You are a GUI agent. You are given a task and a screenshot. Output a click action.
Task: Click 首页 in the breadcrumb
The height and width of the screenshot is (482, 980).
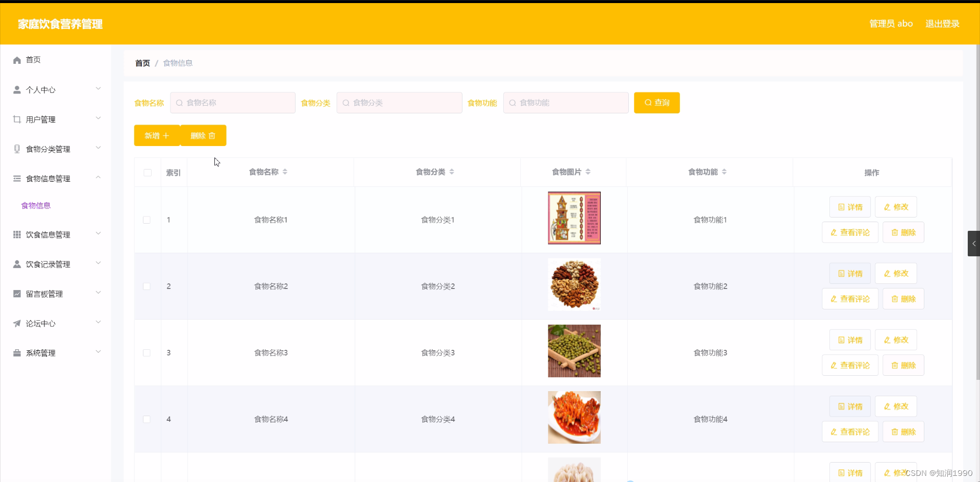pyautogui.click(x=142, y=63)
